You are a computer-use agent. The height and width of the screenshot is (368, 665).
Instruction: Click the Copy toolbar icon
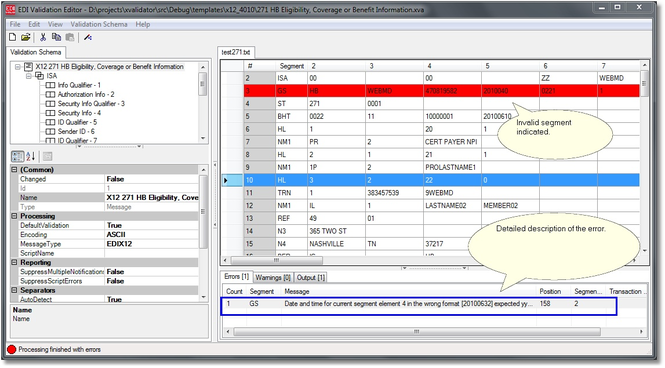[56, 37]
